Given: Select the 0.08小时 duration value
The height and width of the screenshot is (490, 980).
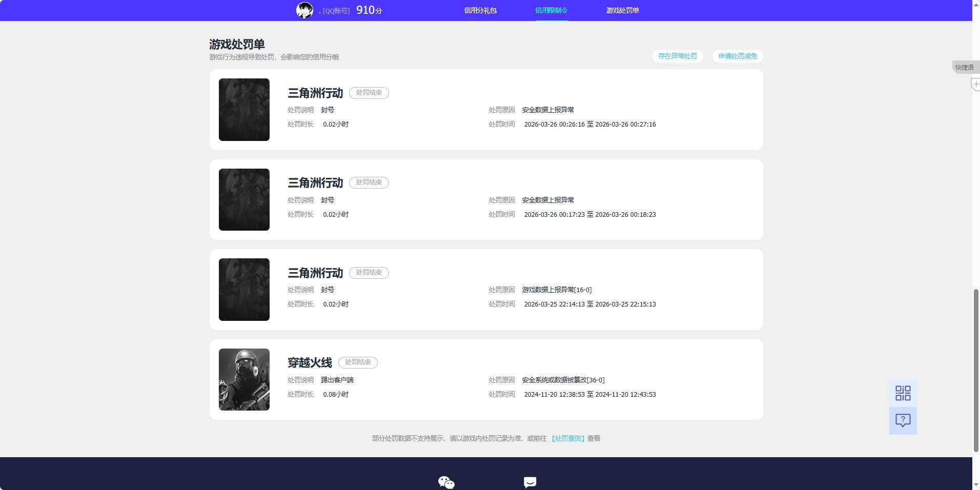Looking at the screenshot, I should click(336, 394).
